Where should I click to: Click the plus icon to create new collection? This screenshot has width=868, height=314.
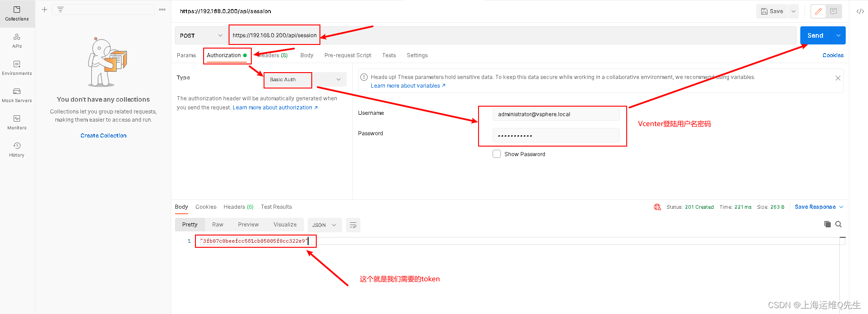point(45,10)
